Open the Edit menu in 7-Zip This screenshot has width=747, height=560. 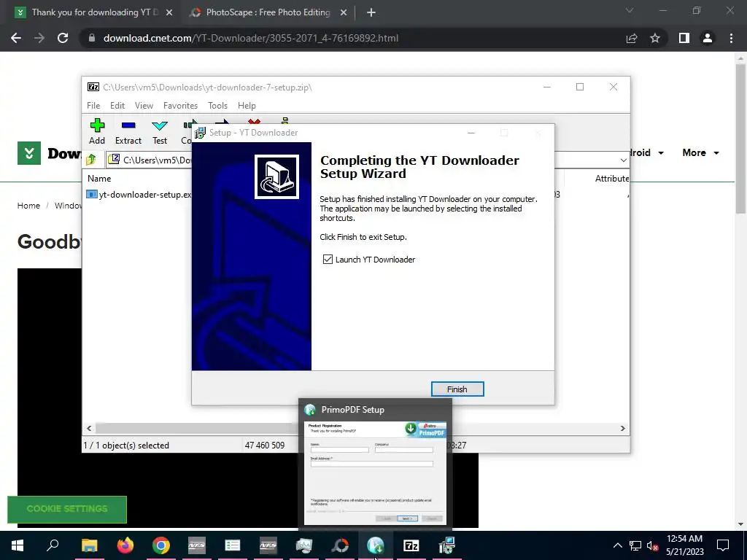tap(117, 105)
